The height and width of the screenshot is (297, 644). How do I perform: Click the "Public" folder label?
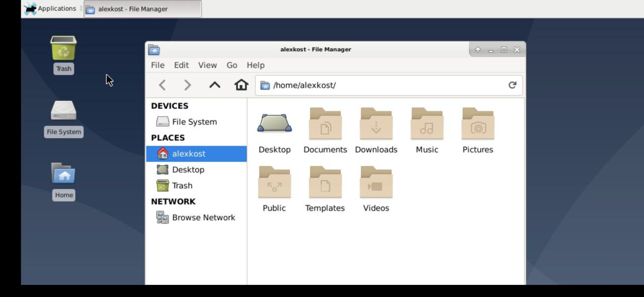pyautogui.click(x=274, y=208)
